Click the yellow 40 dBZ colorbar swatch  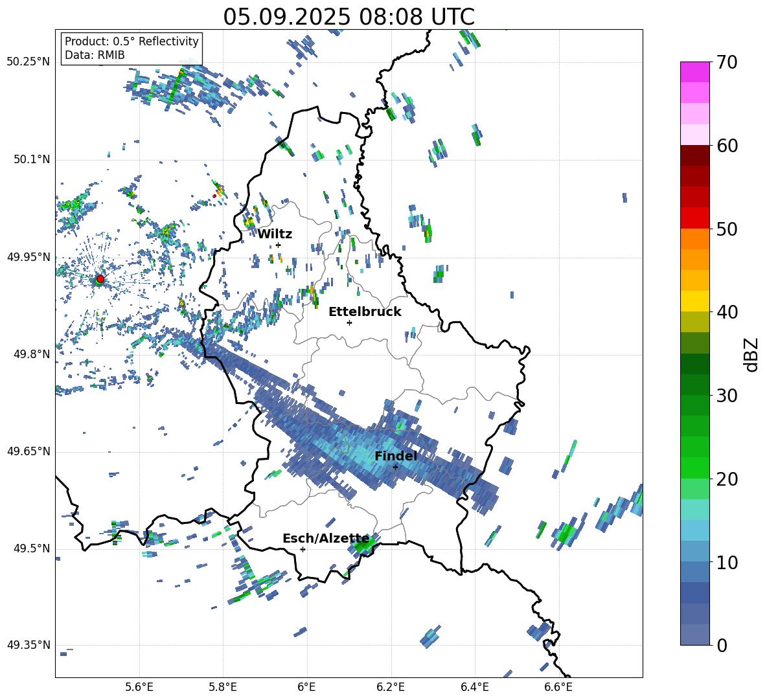694,302
